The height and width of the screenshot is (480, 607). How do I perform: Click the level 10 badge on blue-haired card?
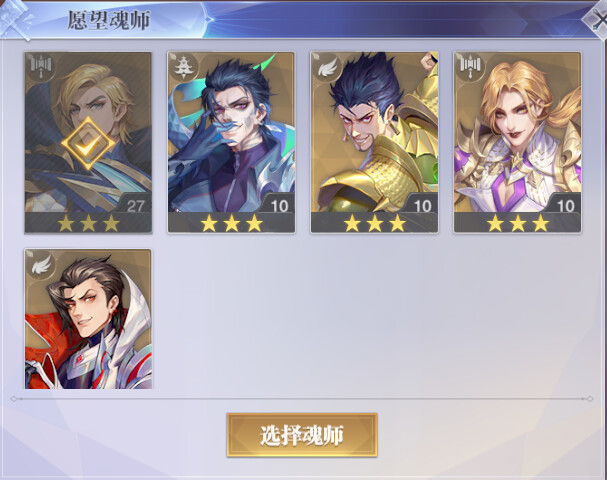point(279,205)
